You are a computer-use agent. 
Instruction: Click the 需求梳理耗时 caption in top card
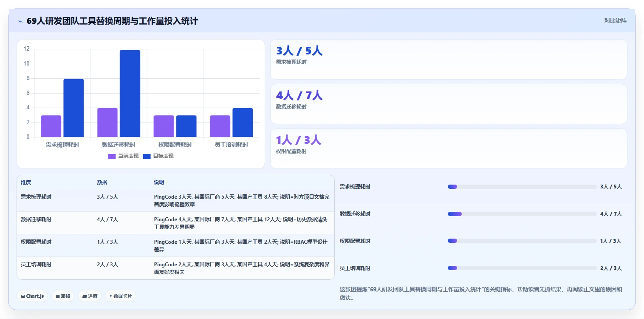point(291,62)
